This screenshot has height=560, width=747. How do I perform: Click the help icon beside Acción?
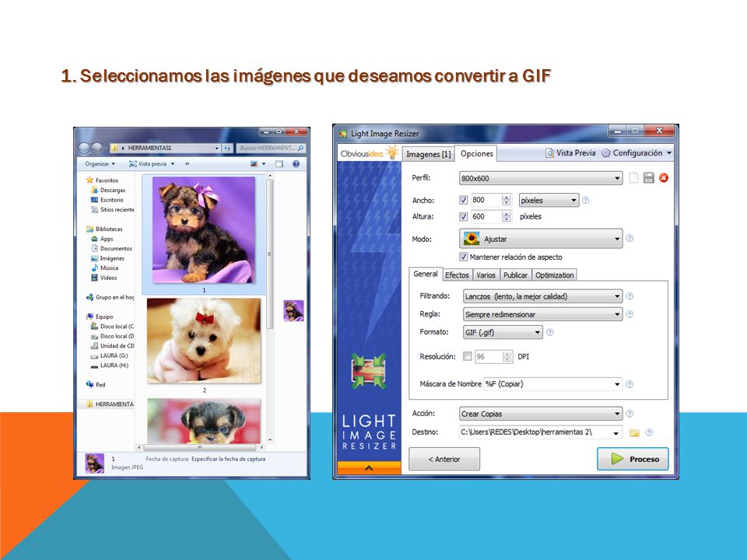coord(630,414)
